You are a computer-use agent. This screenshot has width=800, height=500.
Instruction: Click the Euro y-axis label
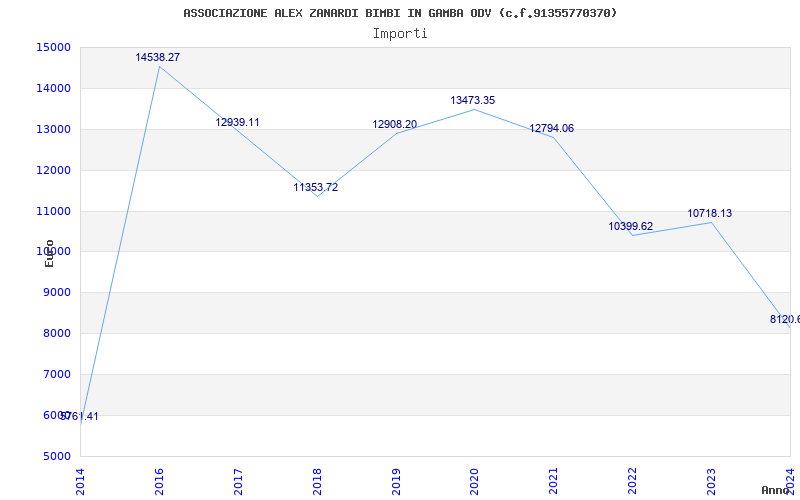pyautogui.click(x=49, y=253)
